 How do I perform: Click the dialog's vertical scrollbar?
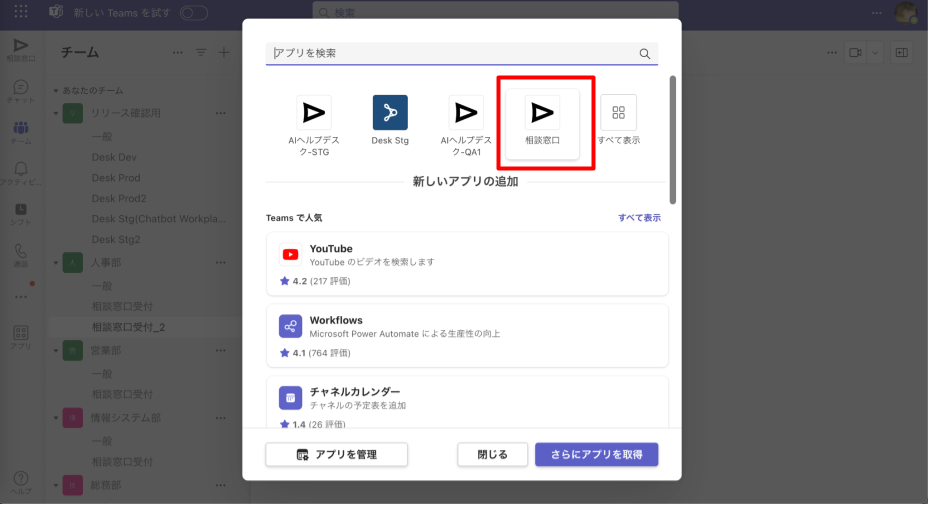673,140
